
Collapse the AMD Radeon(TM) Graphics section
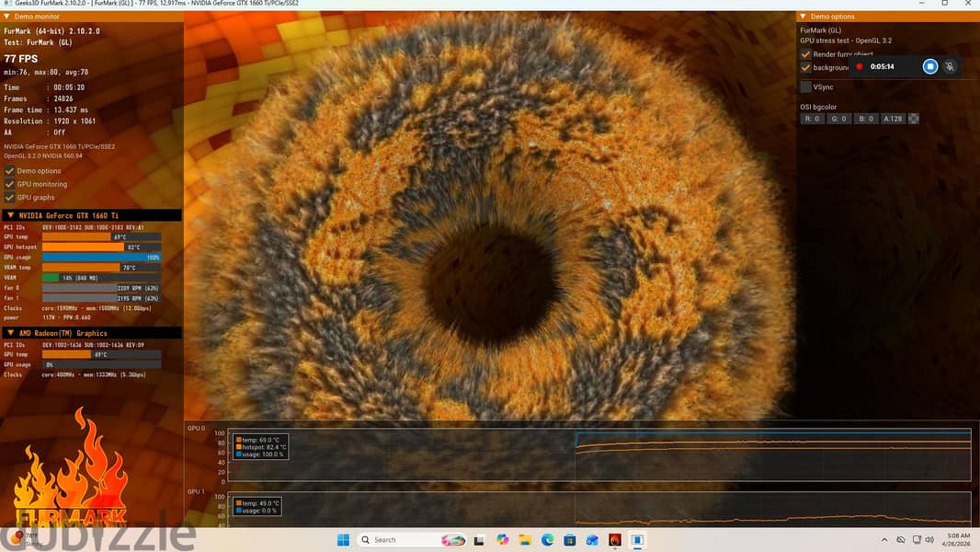(11, 333)
